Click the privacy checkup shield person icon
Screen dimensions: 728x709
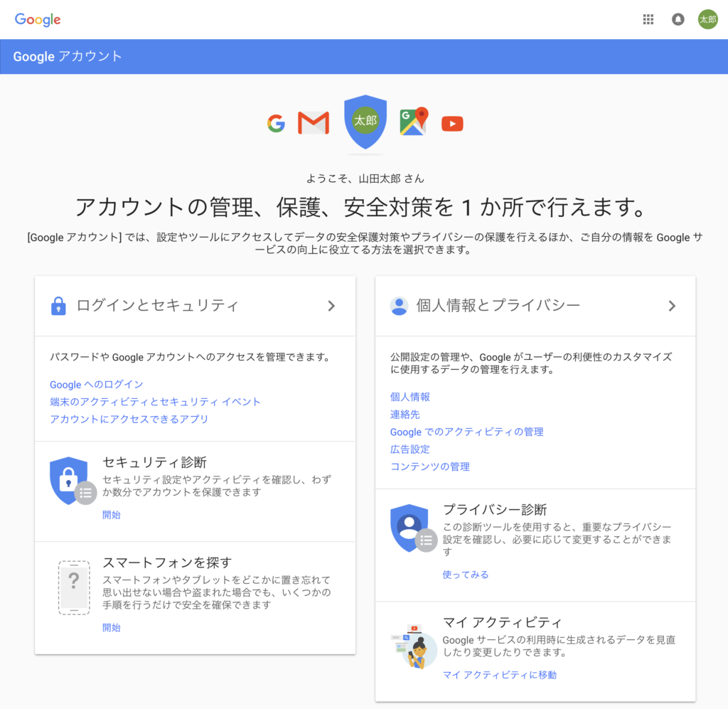[413, 528]
